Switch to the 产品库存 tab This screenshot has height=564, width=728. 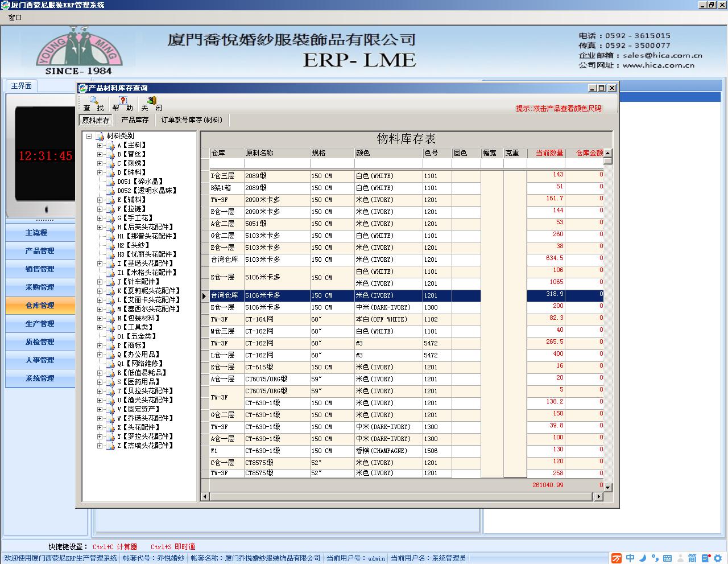tap(135, 120)
